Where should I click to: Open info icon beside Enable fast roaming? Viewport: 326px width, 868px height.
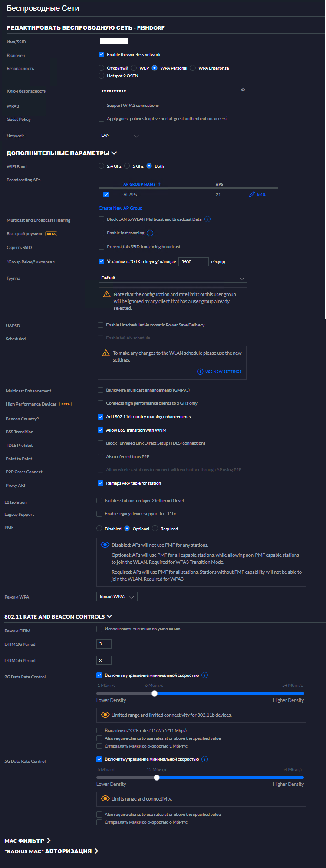(x=150, y=233)
